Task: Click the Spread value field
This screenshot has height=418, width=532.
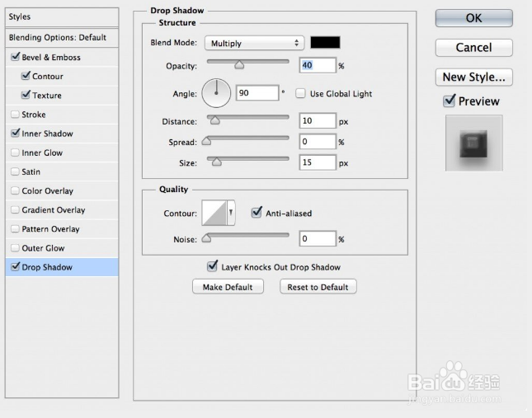Action: coord(318,141)
